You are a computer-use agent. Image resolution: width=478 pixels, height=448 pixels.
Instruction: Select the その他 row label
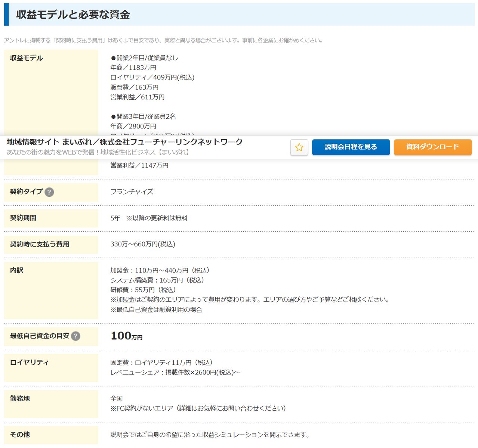[x=20, y=435]
